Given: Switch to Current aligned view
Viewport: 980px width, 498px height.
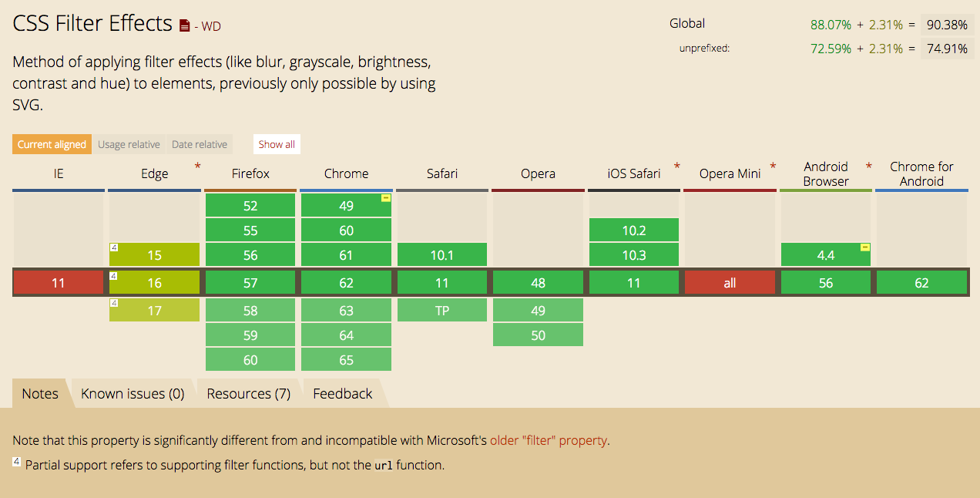Looking at the screenshot, I should (x=52, y=144).
